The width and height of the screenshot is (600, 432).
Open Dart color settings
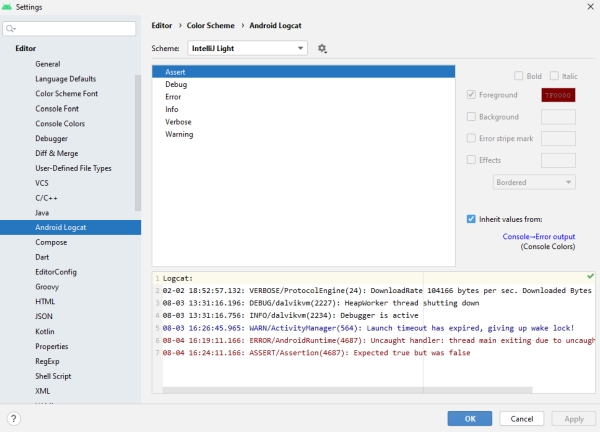coord(42,257)
